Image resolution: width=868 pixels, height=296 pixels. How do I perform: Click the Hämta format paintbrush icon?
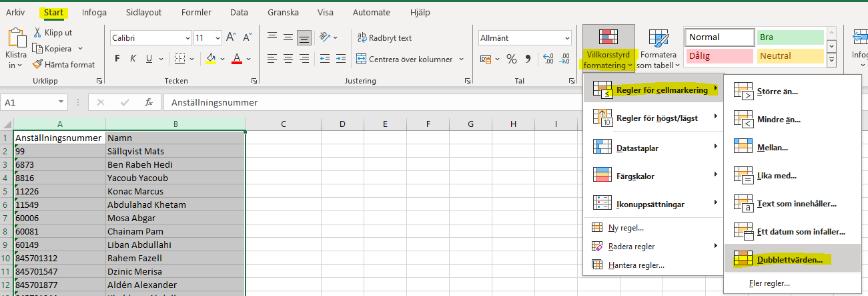(37, 65)
